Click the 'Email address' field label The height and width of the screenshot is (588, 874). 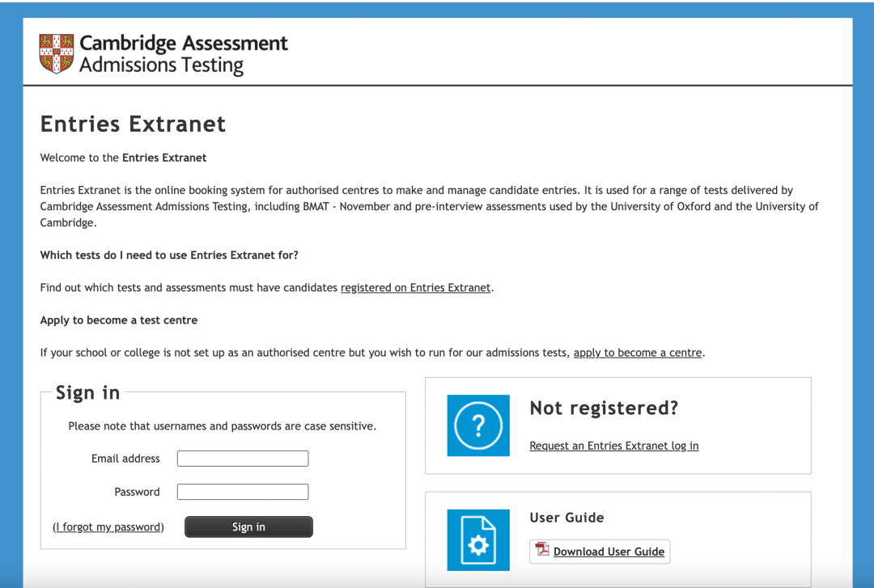(x=125, y=459)
